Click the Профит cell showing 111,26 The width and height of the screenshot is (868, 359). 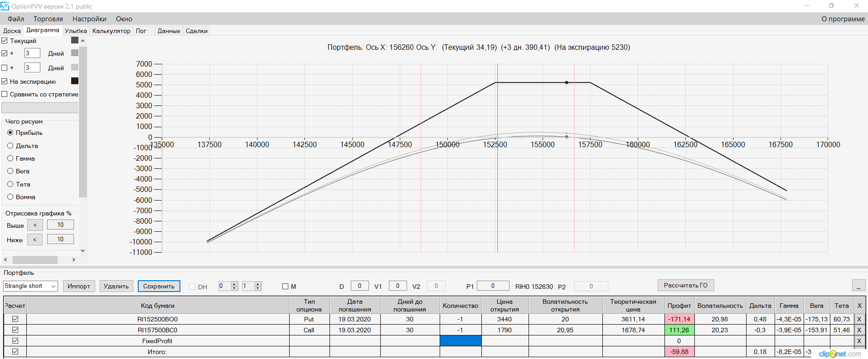679,330
